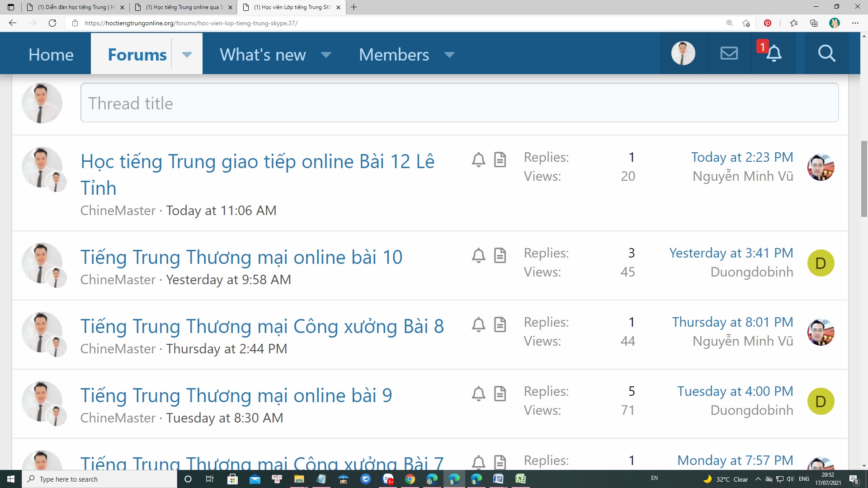
Task: Expand the Members dropdown arrow
Action: (x=449, y=55)
